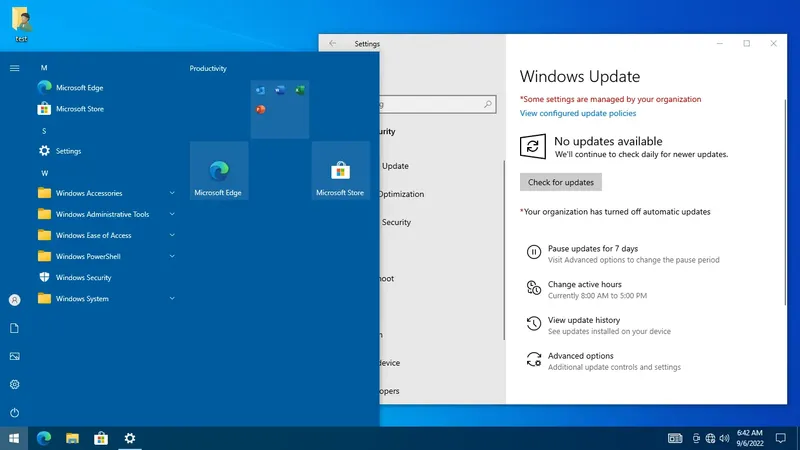
Task: Click the network globe icon in tray
Action: pos(710,438)
